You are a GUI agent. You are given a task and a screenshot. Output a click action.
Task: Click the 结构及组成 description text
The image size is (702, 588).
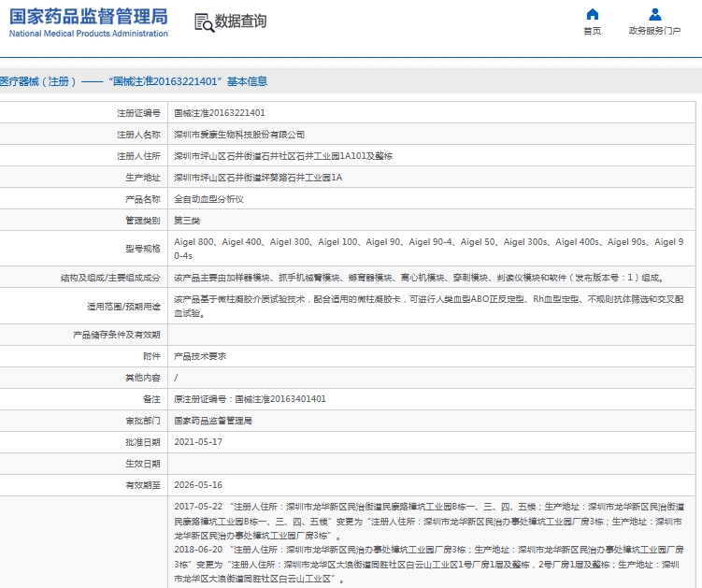[419, 278]
